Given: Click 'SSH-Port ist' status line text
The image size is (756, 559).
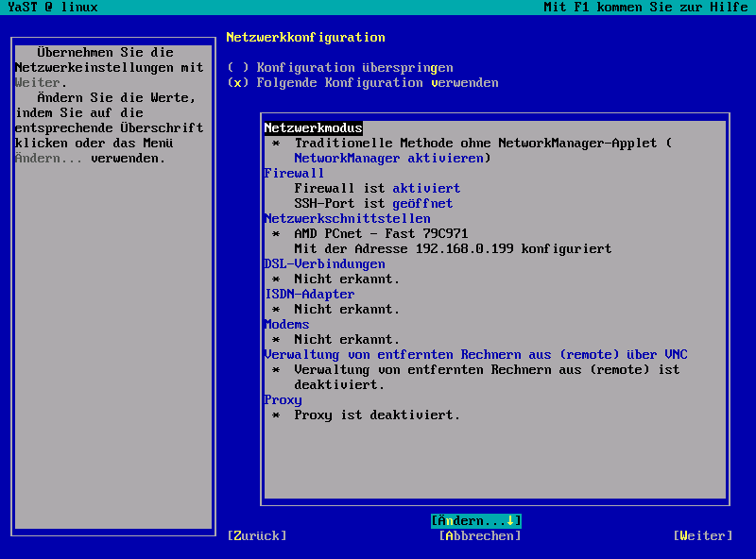Looking at the screenshot, I should click(339, 203).
